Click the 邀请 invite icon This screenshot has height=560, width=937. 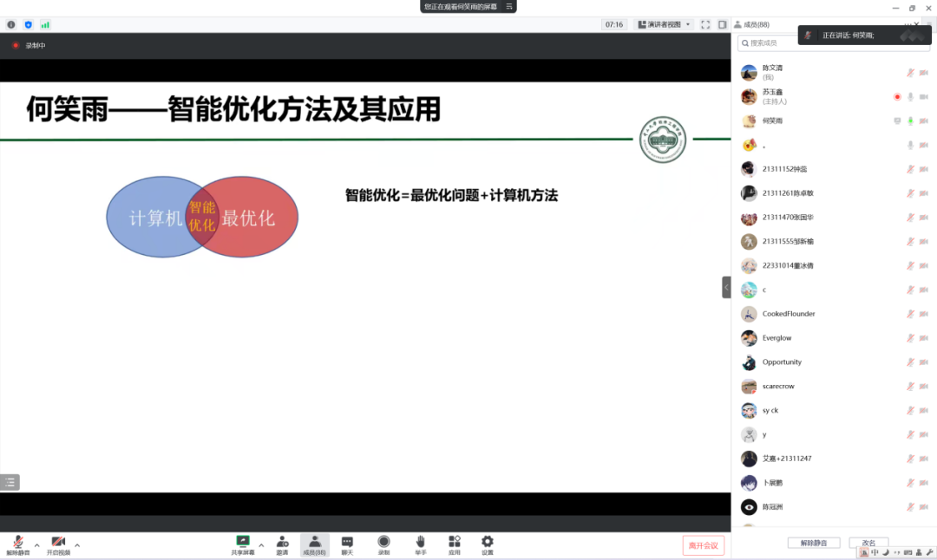point(282,544)
